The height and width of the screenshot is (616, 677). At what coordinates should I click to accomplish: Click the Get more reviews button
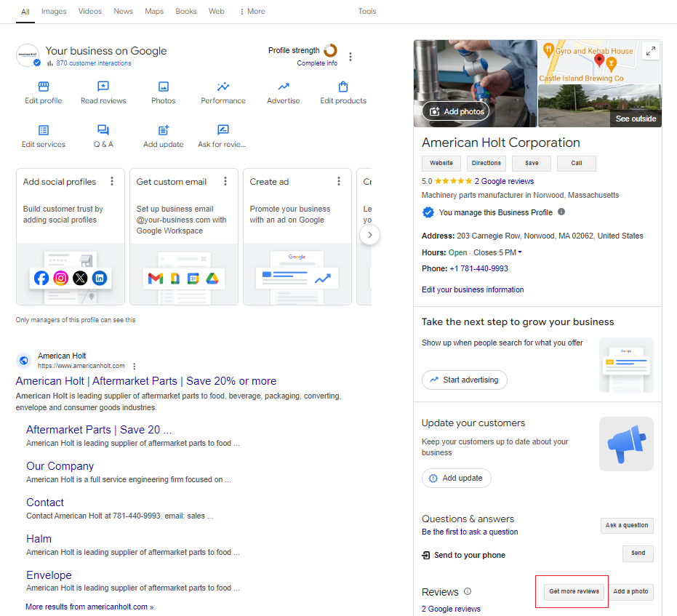coord(574,591)
